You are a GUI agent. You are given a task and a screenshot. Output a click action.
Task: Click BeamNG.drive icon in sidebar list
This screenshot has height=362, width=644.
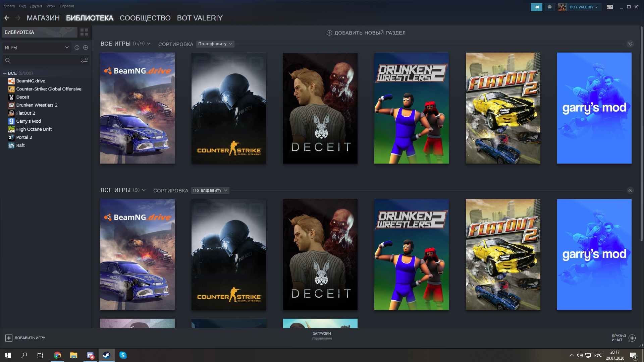click(11, 81)
